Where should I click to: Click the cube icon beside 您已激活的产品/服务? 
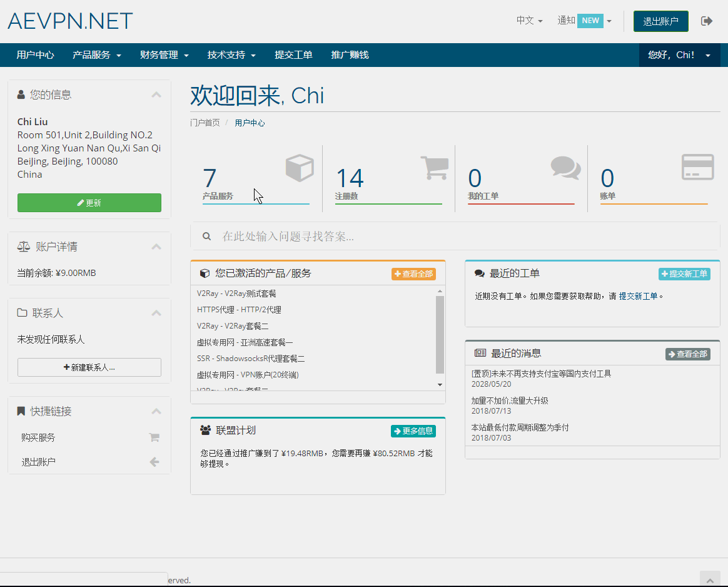pyautogui.click(x=205, y=273)
